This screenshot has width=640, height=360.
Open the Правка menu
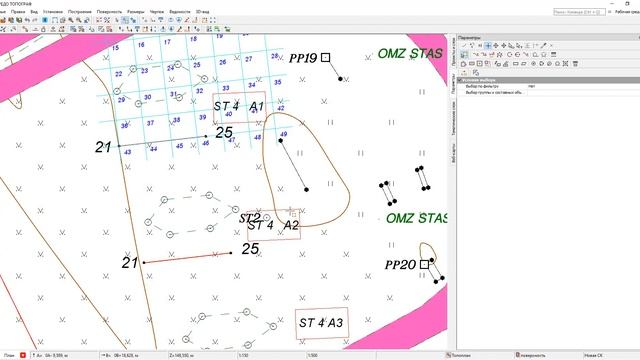click(x=18, y=12)
